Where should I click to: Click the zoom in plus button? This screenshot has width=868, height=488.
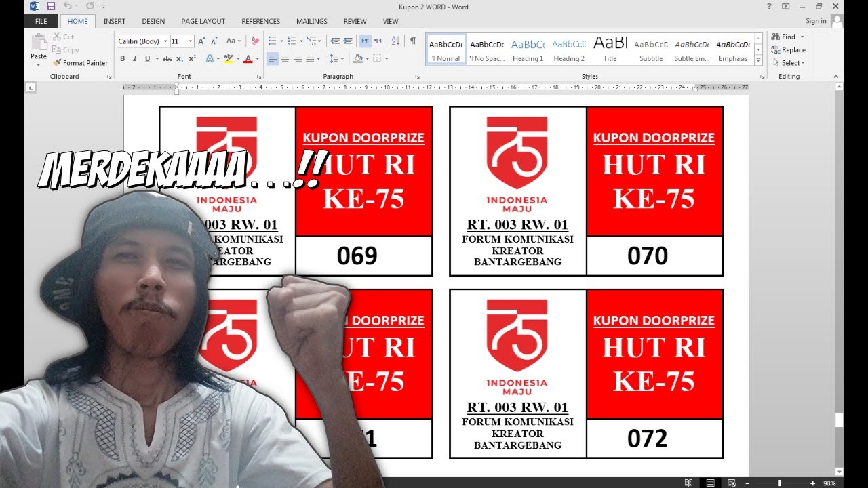pos(812,483)
